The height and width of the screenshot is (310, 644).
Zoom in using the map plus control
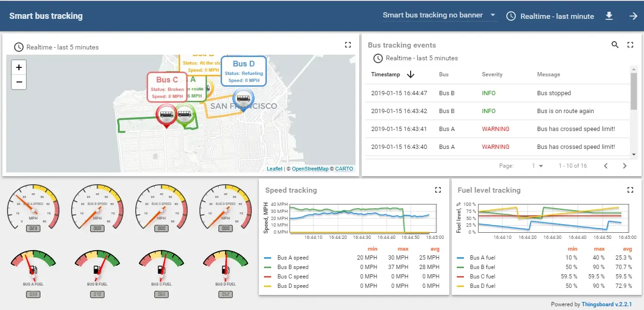(x=19, y=67)
